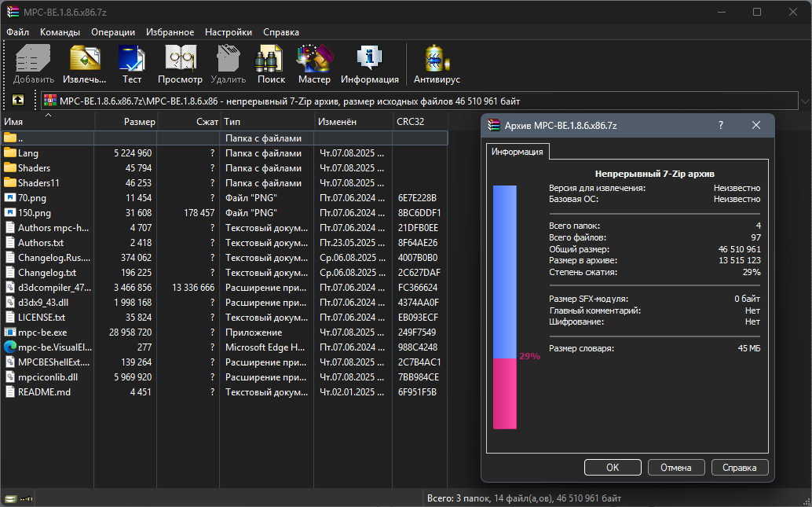Sort by the Изменён column header
Image resolution: width=812 pixels, height=507 pixels.
click(353, 122)
